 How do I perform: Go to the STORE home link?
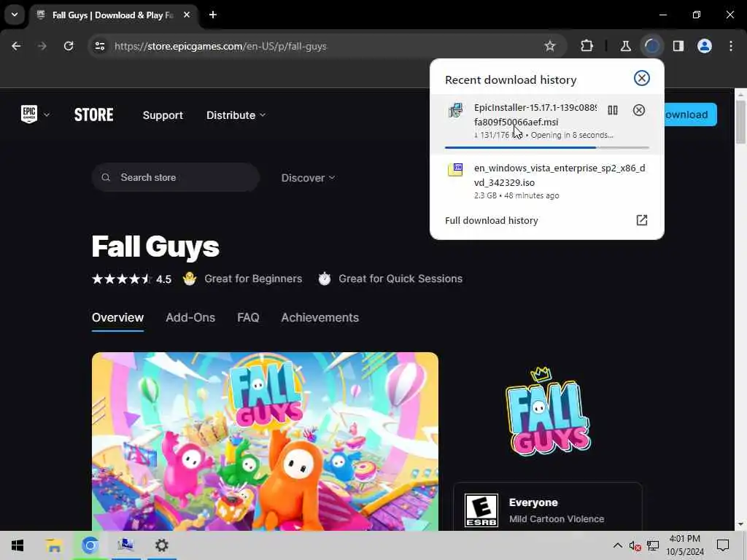(94, 114)
